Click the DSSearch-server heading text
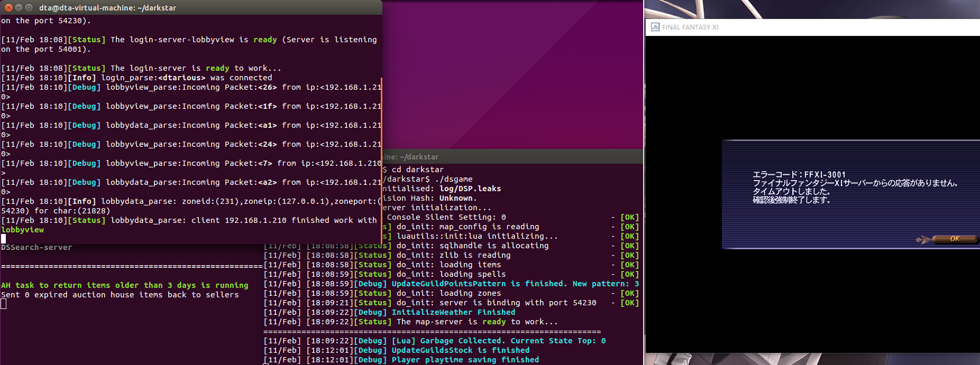The height and width of the screenshot is (365, 980). pos(36,247)
